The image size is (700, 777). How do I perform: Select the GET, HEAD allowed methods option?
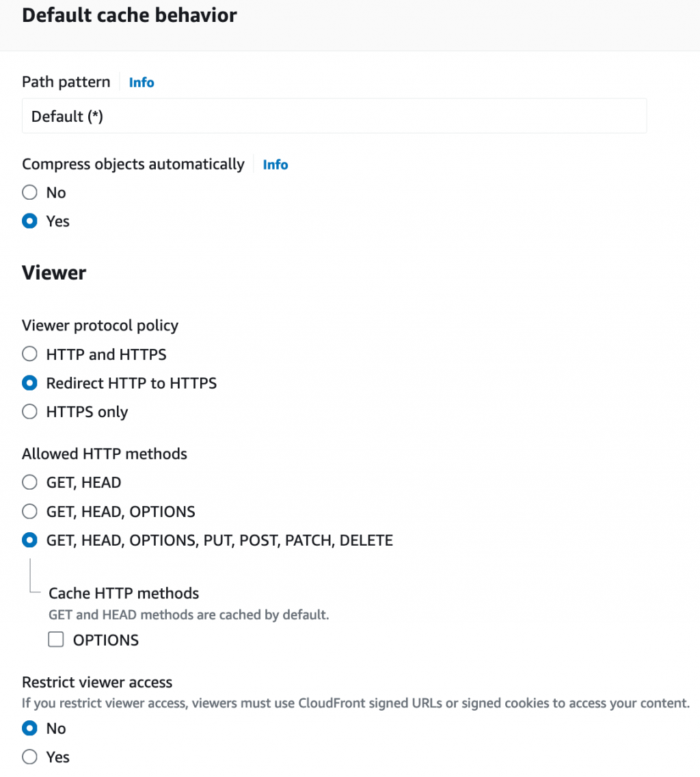click(x=29, y=483)
